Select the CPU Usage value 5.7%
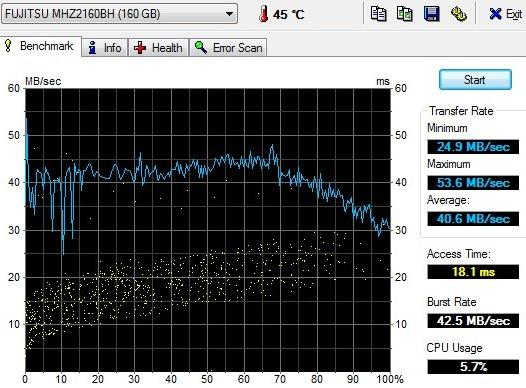This screenshot has width=526, height=388. pyautogui.click(x=473, y=367)
